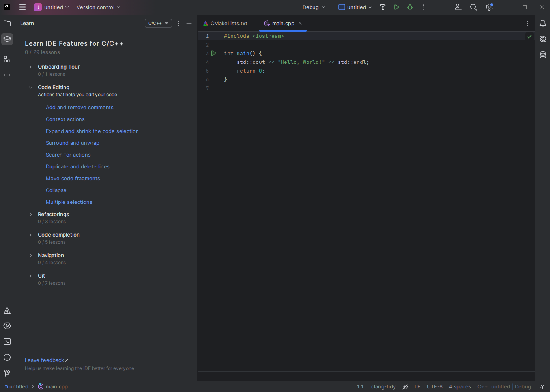Viewport: 550px width, 392px height.
Task: Open editor tabs options menu
Action: point(527,23)
